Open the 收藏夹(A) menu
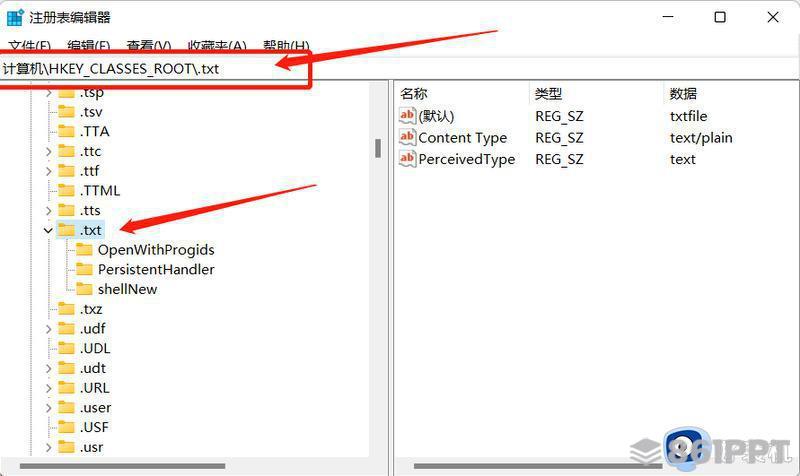 point(217,46)
